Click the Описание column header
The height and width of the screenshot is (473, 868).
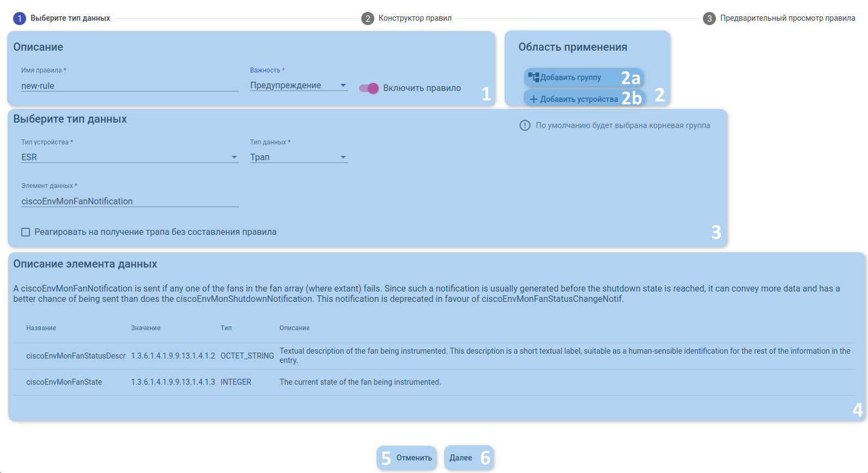pyautogui.click(x=294, y=328)
